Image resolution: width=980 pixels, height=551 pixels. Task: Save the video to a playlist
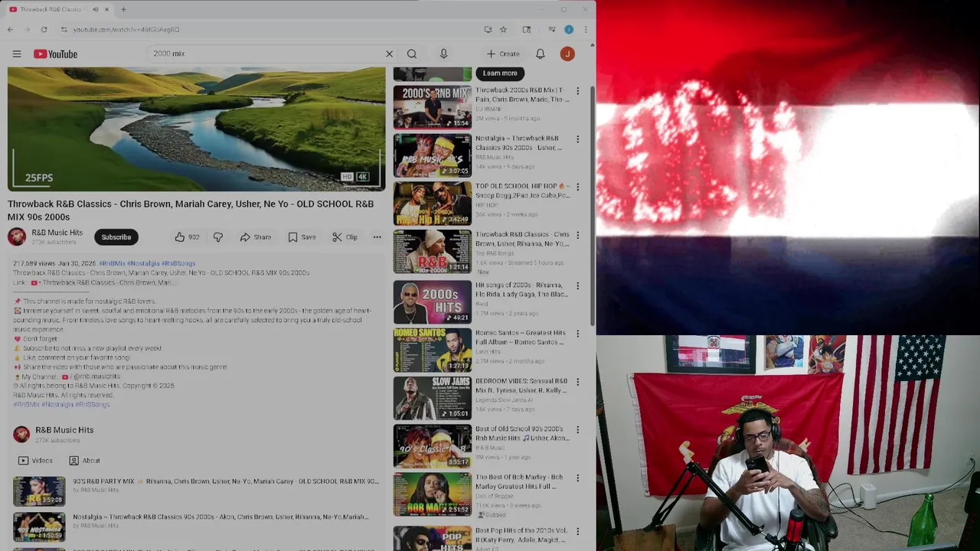coord(302,237)
